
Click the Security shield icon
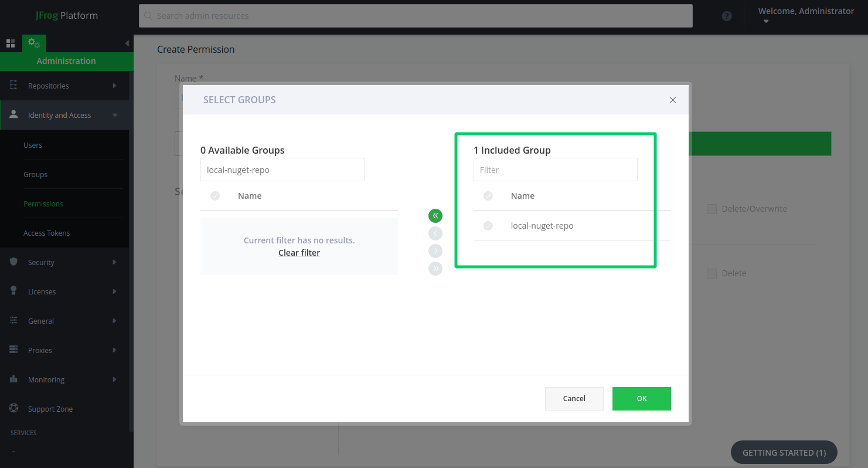pos(13,262)
